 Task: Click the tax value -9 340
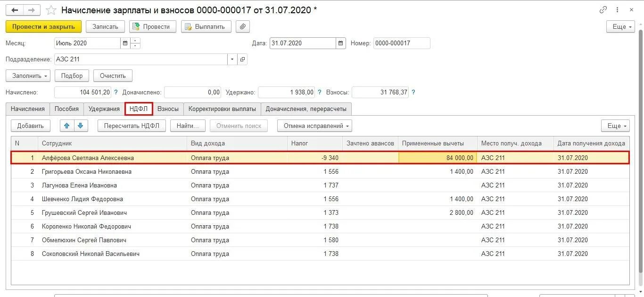pyautogui.click(x=330, y=158)
